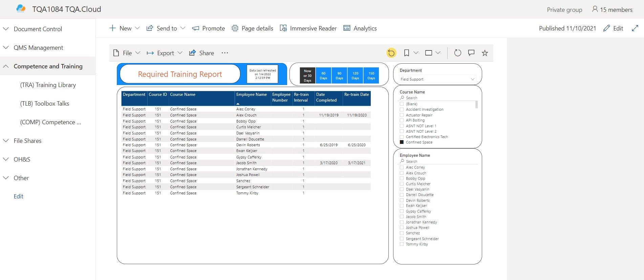Open the Department dropdown showing Field Support

(437, 79)
